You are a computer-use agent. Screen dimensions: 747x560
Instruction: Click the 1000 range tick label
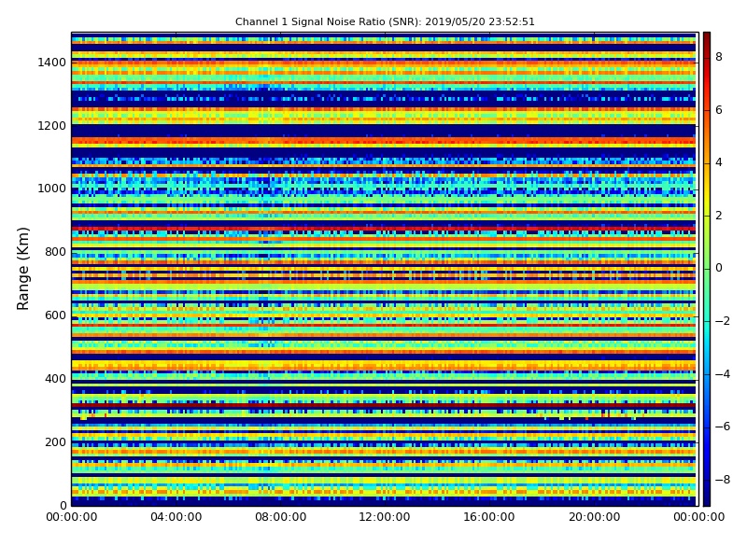pyautogui.click(x=51, y=189)
